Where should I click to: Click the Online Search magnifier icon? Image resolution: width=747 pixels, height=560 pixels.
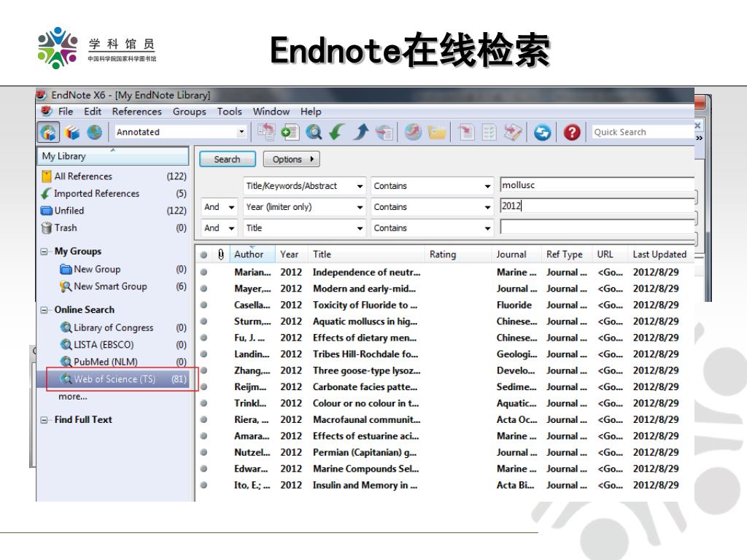pos(314,132)
